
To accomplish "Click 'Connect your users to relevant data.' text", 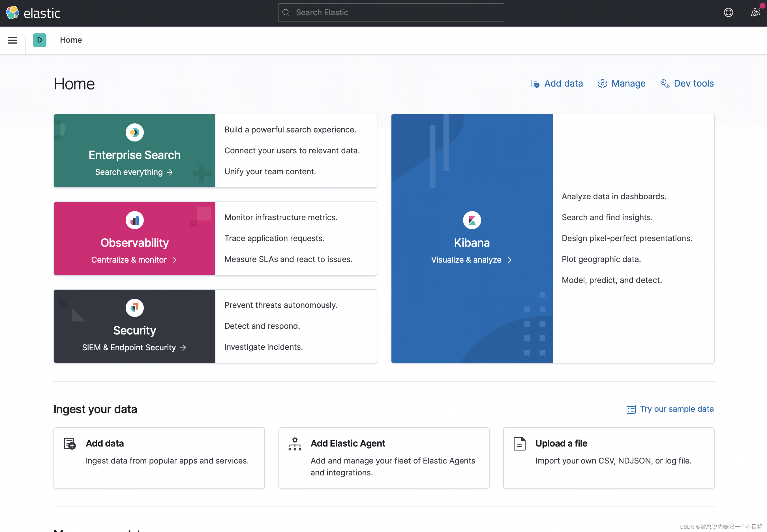I will [x=292, y=151].
